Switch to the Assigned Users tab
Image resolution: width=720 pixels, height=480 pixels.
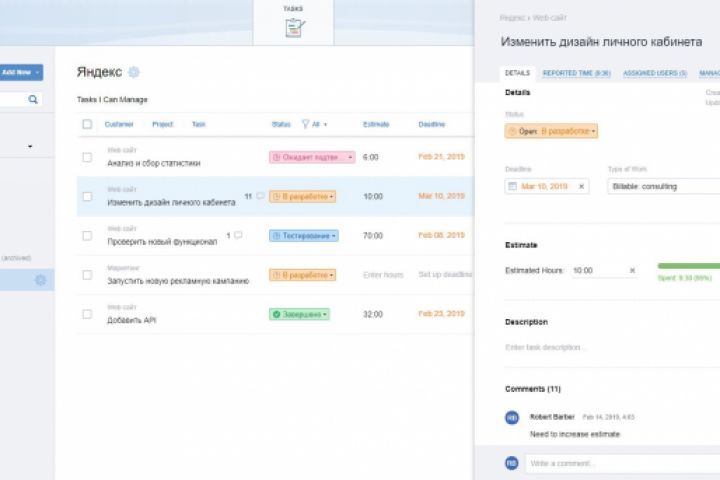click(655, 73)
